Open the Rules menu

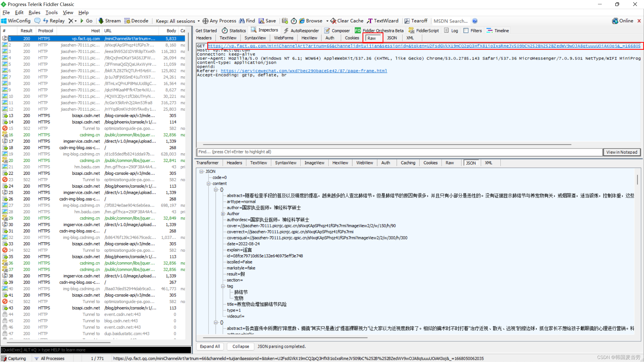point(34,13)
